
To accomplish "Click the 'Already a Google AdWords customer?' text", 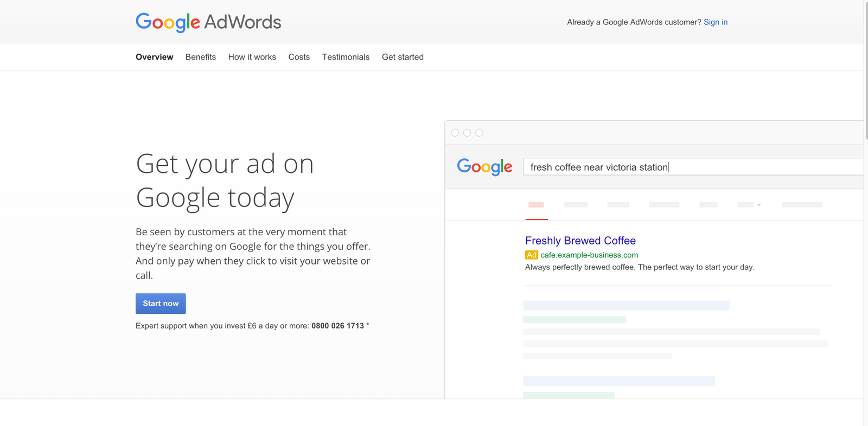I will coord(634,22).
